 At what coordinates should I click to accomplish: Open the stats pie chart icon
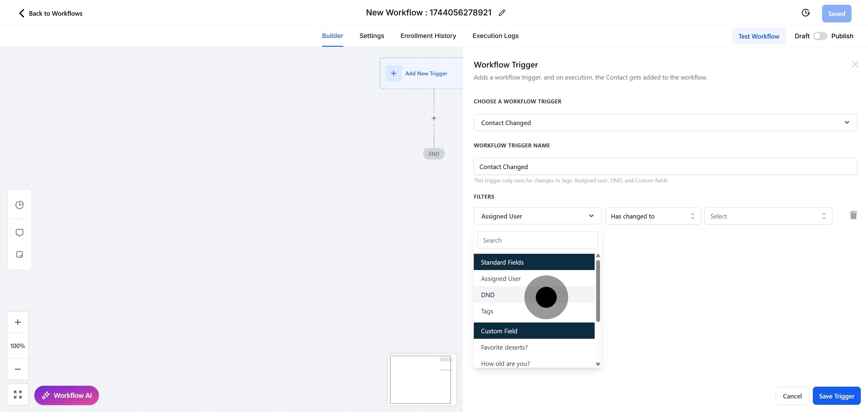pyautogui.click(x=20, y=205)
